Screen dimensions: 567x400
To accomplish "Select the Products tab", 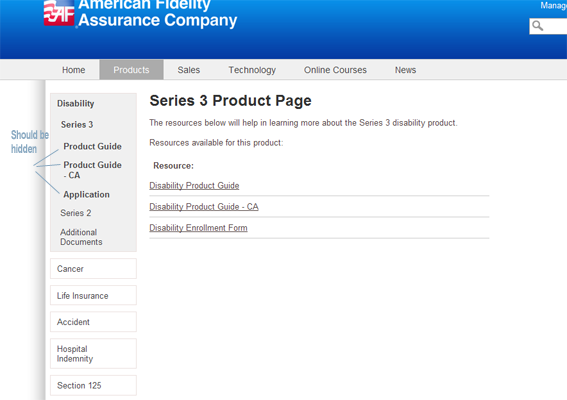I will coord(131,70).
